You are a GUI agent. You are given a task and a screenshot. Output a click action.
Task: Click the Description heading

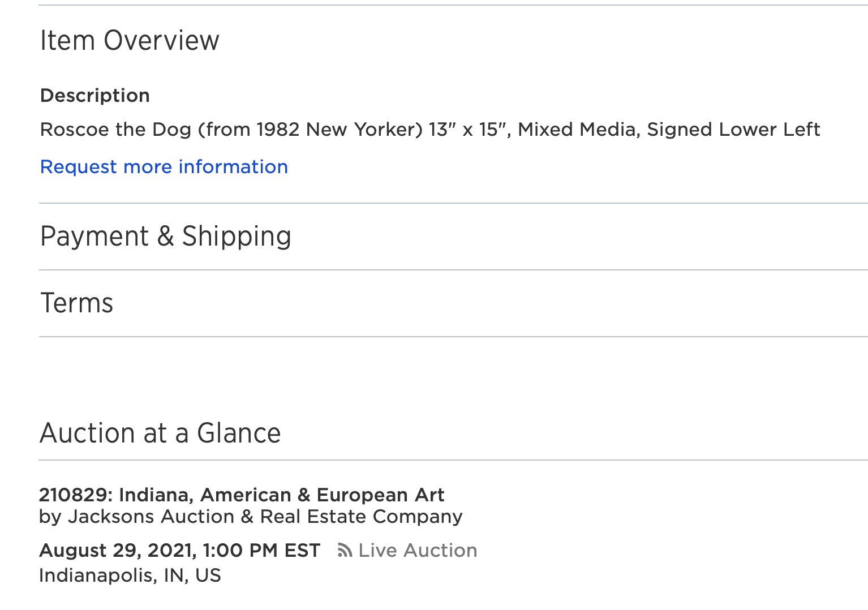point(95,96)
